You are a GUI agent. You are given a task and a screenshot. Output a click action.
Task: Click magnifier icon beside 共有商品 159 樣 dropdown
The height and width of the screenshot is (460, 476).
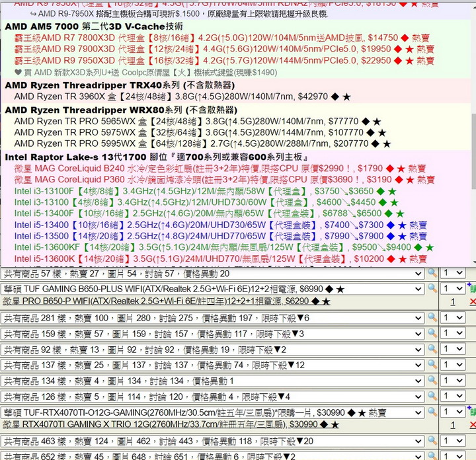[432, 333]
